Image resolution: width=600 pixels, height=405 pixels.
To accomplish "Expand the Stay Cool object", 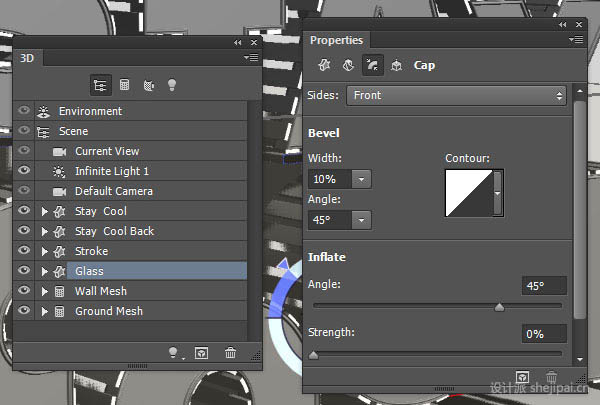I will coord(44,211).
